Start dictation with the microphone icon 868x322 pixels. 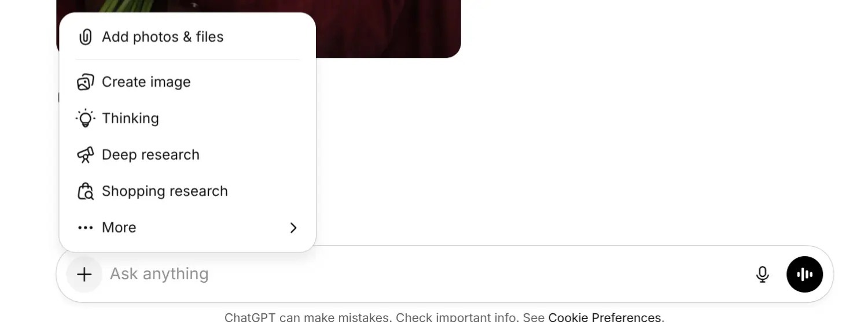(763, 275)
